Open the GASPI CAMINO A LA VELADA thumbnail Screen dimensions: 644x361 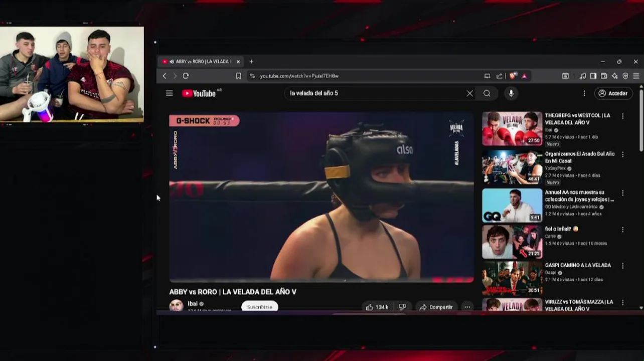click(x=512, y=278)
